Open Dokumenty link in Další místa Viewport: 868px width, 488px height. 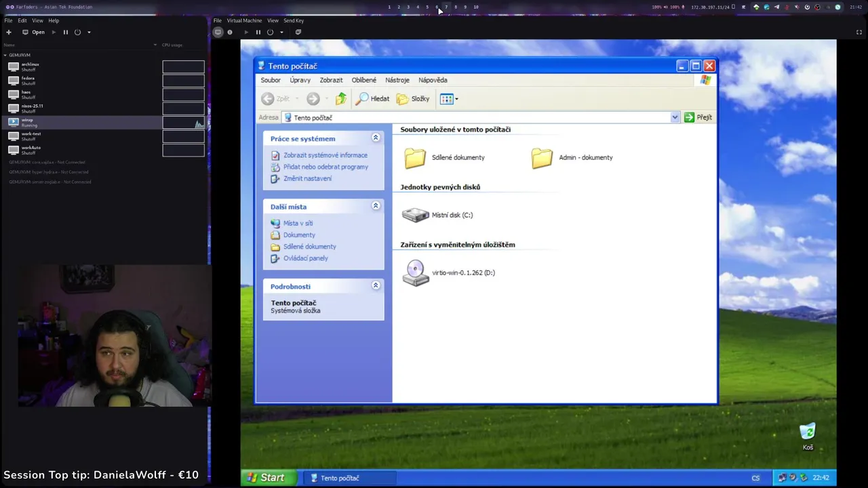click(299, 235)
